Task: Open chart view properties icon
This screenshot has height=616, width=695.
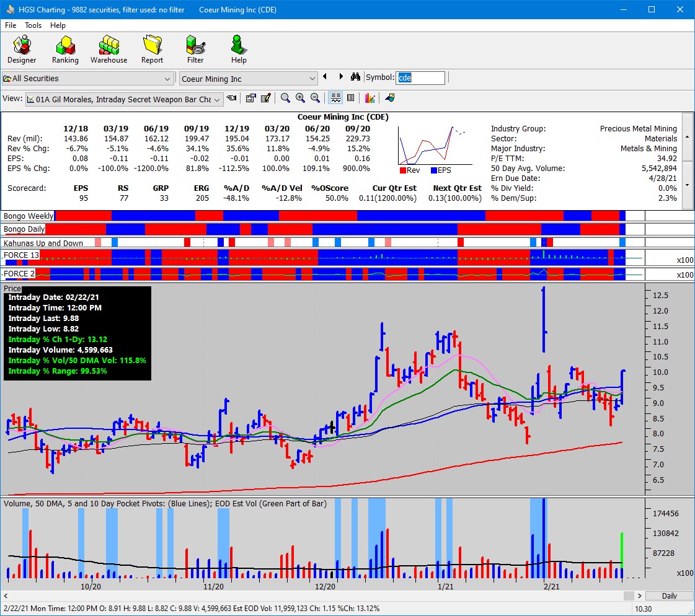Action: pos(251,99)
